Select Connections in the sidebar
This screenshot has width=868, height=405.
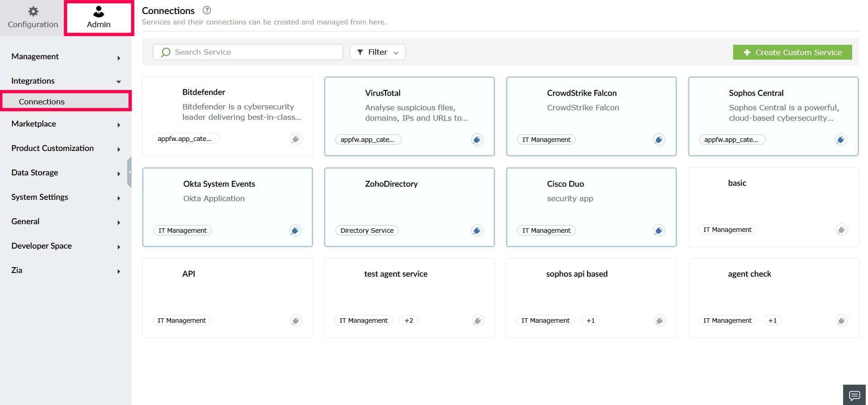coord(66,101)
